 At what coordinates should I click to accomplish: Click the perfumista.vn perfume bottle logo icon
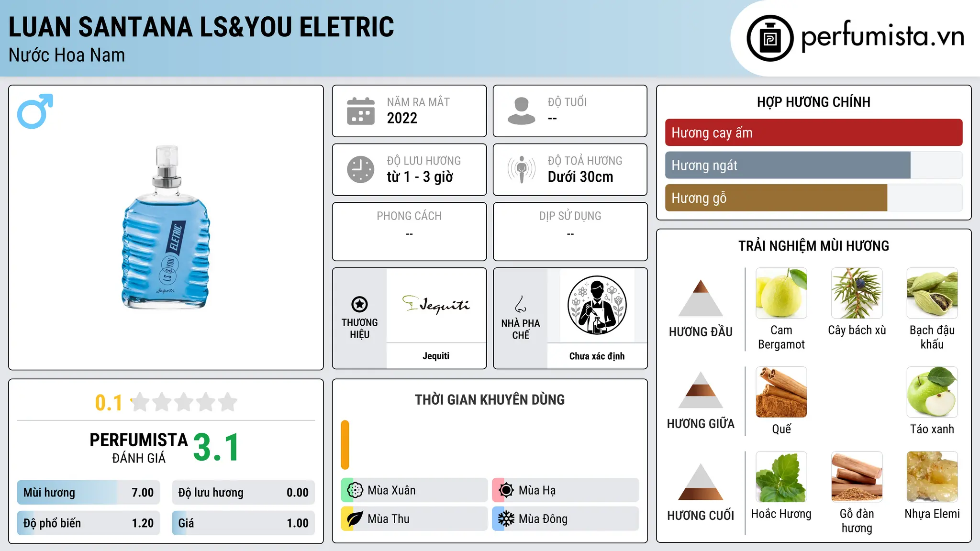pyautogui.click(x=770, y=38)
